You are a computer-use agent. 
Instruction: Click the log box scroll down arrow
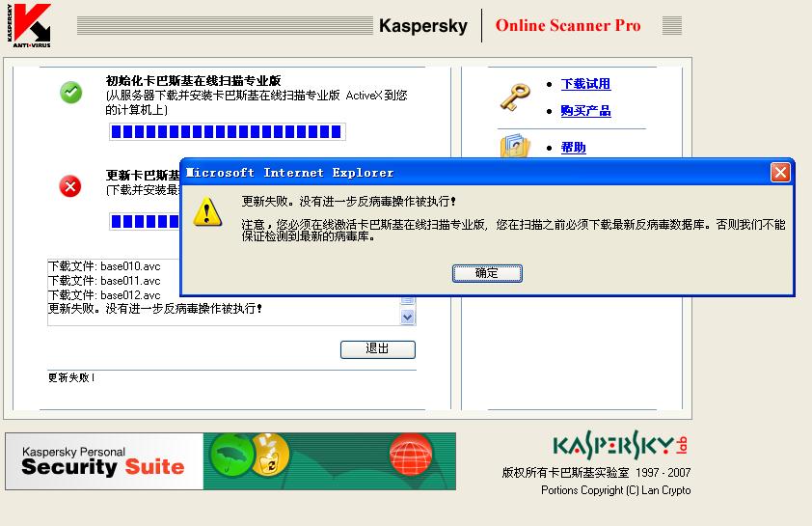(408, 317)
